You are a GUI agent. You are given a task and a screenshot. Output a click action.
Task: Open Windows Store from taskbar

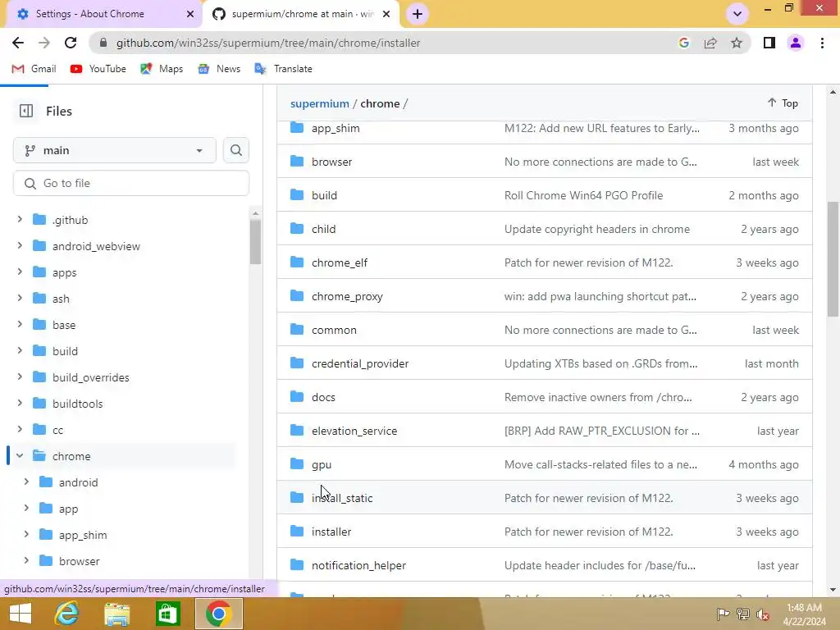pyautogui.click(x=167, y=614)
